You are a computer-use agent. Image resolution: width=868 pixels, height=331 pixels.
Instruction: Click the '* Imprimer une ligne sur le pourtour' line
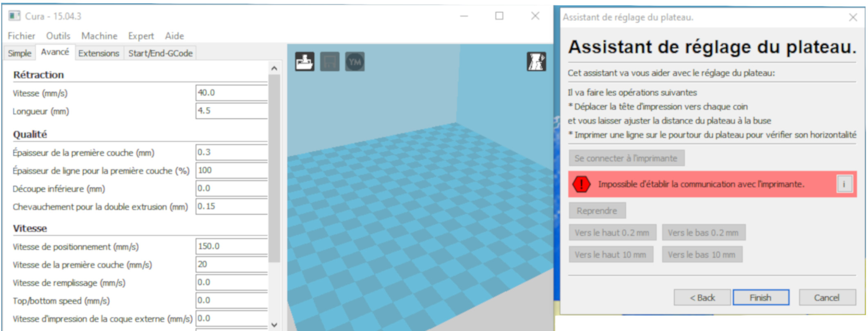click(x=712, y=135)
